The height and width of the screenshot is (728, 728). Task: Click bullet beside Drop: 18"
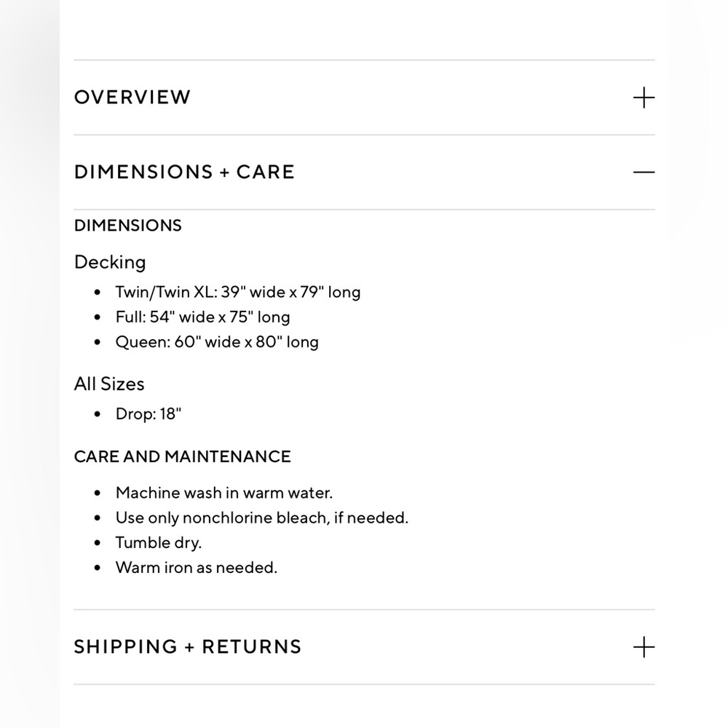point(97,414)
